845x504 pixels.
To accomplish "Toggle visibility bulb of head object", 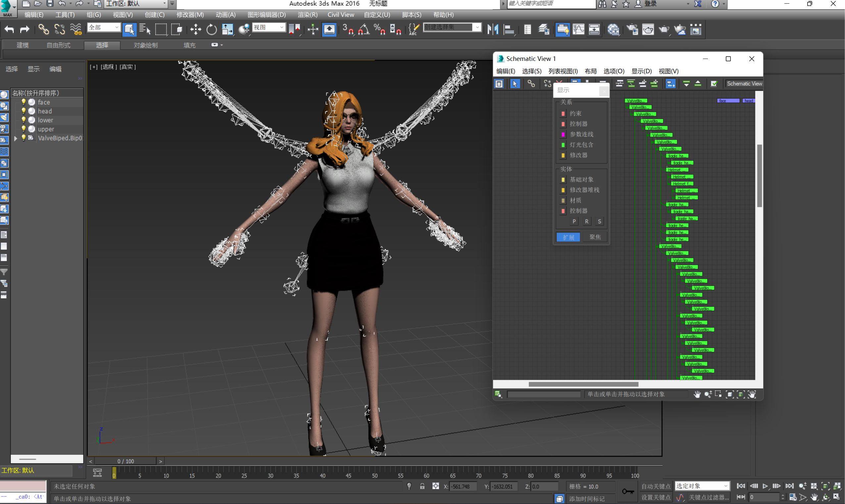I will (x=24, y=111).
